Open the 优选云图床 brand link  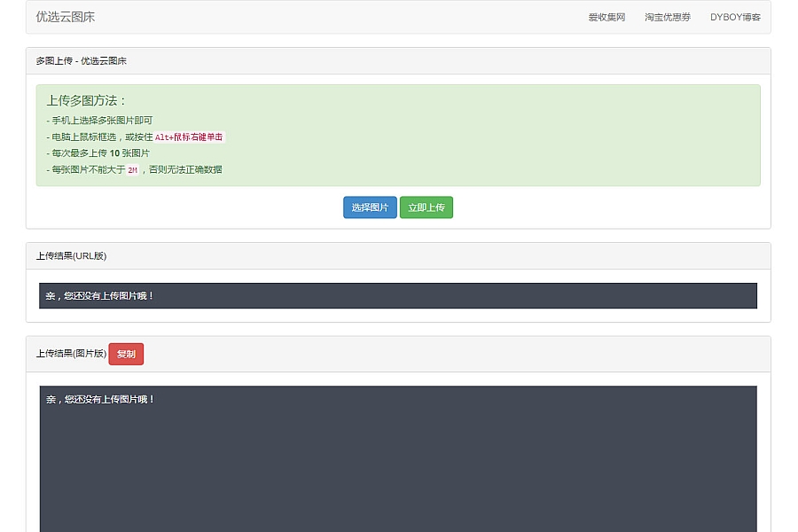65,17
